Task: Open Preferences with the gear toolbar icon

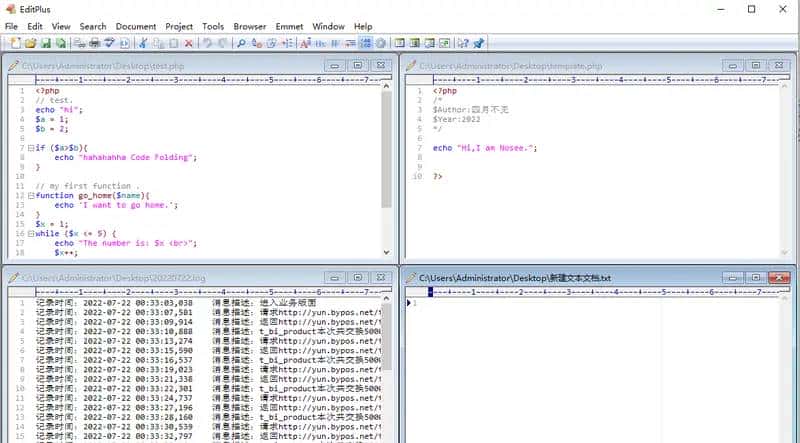Action: coord(381,43)
